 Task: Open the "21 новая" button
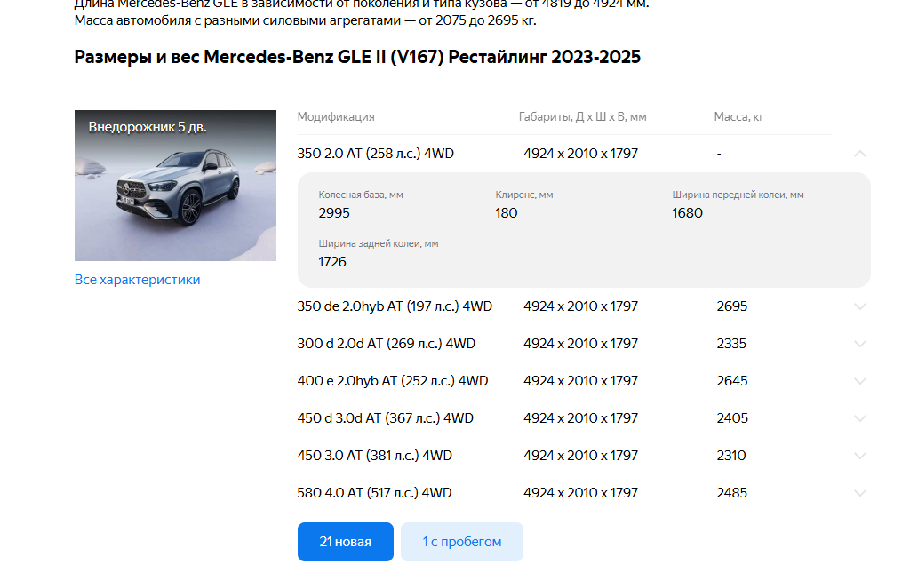[x=346, y=542]
